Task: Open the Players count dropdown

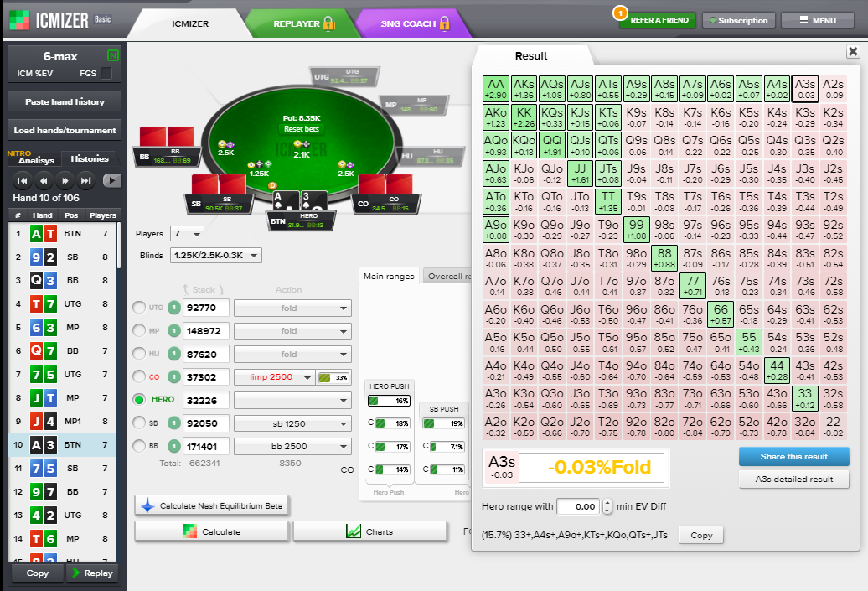Action: pyautogui.click(x=187, y=234)
